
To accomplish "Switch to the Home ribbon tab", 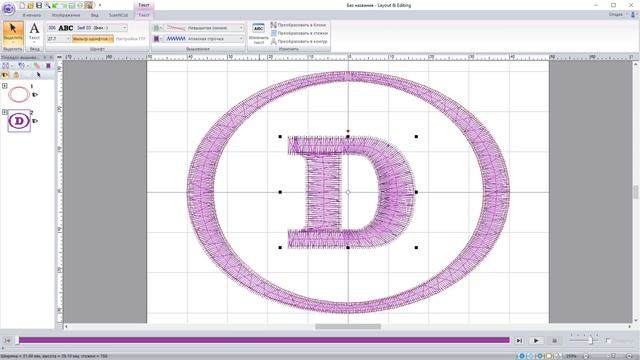I will pos(31,15).
